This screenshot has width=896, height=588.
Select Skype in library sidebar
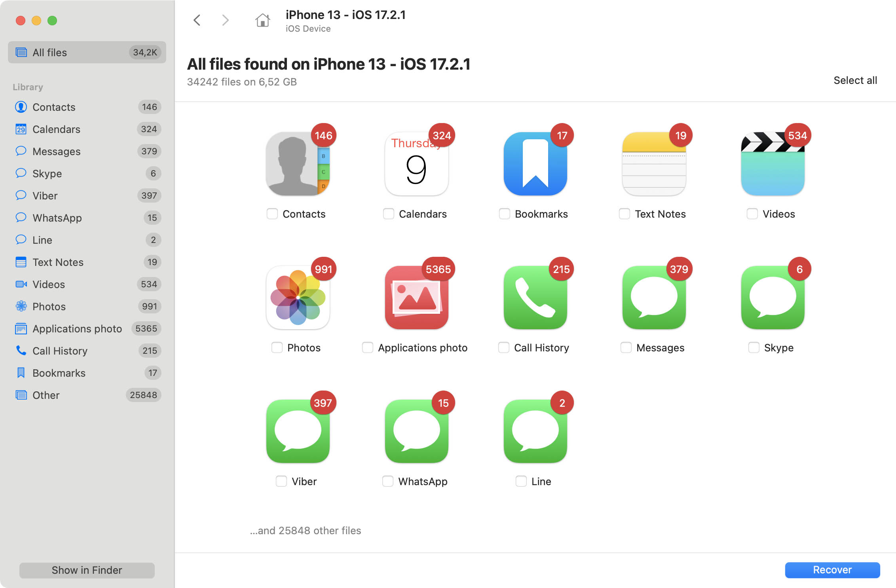pyautogui.click(x=47, y=173)
